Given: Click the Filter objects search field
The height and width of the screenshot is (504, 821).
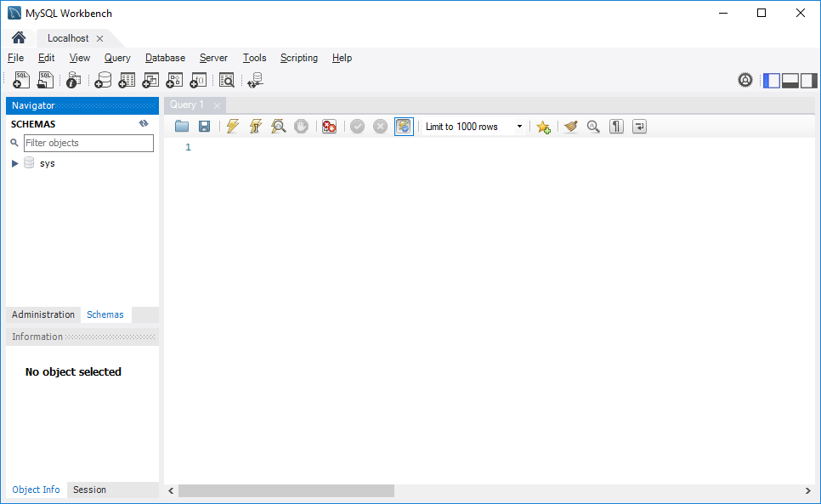Looking at the screenshot, I should (88, 143).
